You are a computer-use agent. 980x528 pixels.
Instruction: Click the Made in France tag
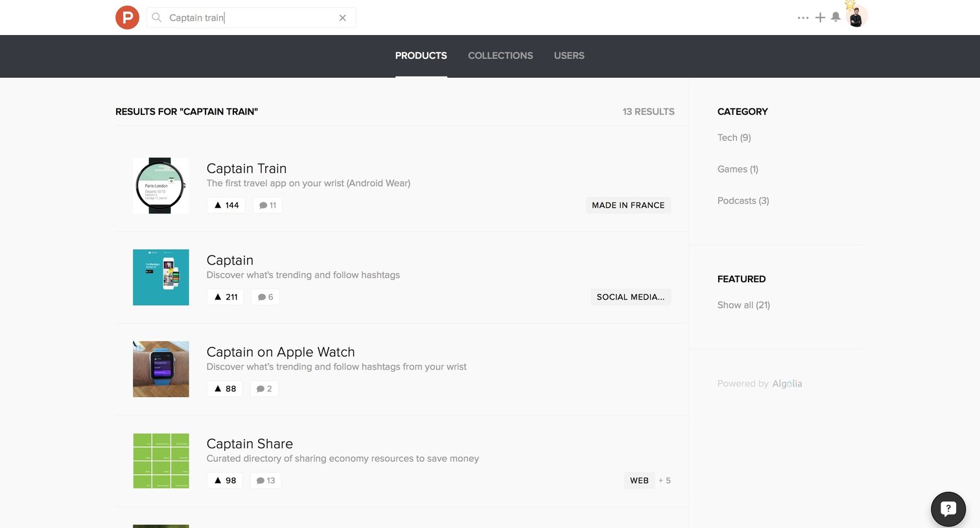pos(628,205)
